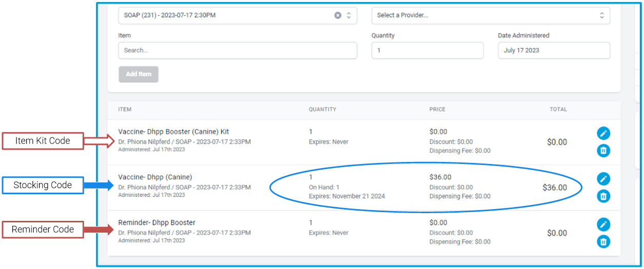Click the QUANTITY column header
The height and width of the screenshot is (269, 644).
click(x=322, y=110)
